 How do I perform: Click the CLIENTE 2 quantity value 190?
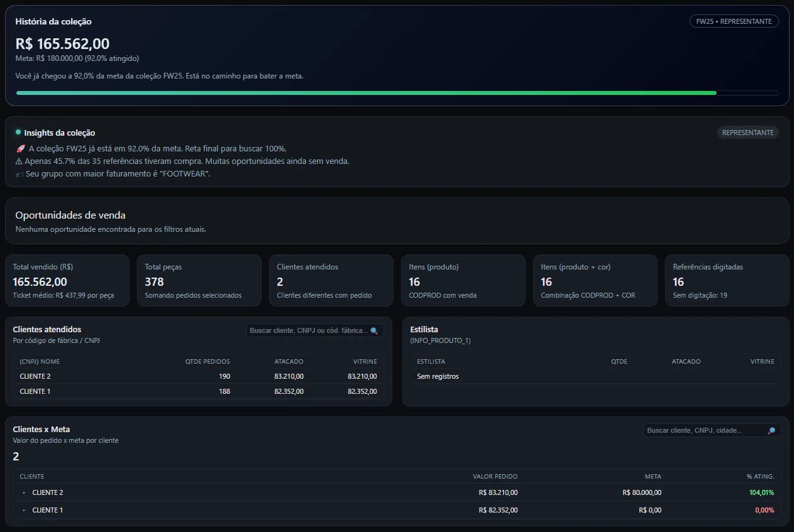224,376
